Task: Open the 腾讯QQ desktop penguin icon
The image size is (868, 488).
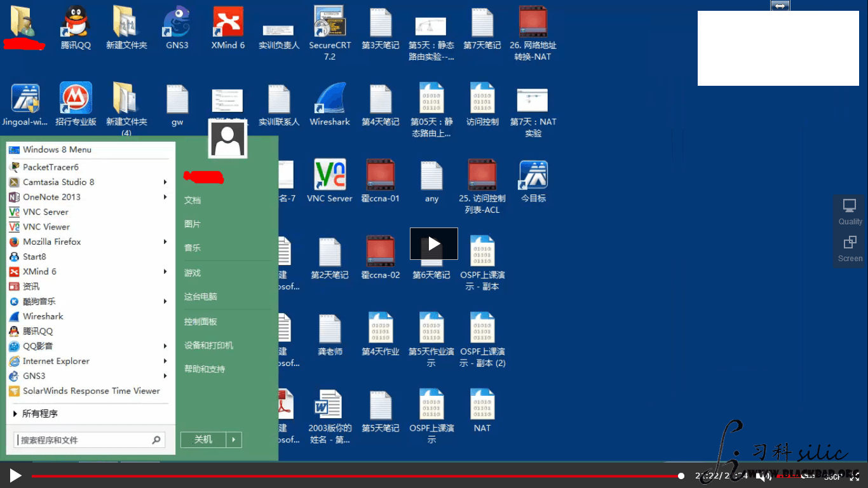Action: pos(76,29)
